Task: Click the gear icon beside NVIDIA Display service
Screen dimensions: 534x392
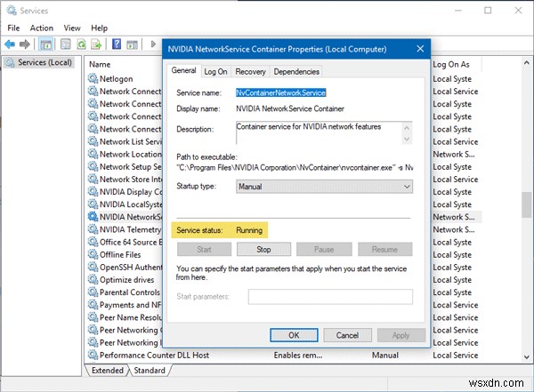Action: 93,191
